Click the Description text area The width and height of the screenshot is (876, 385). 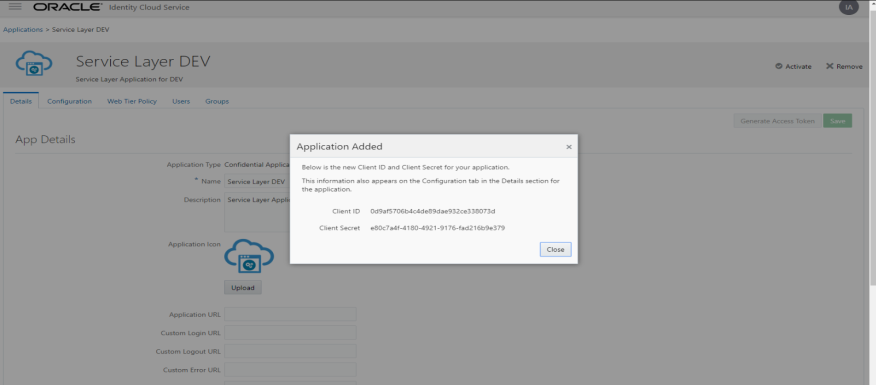[257, 213]
